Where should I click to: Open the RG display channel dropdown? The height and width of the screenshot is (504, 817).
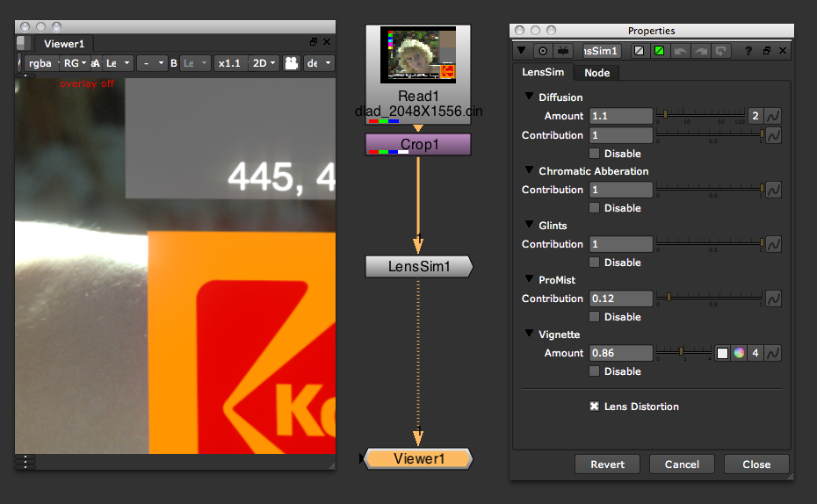[x=75, y=63]
